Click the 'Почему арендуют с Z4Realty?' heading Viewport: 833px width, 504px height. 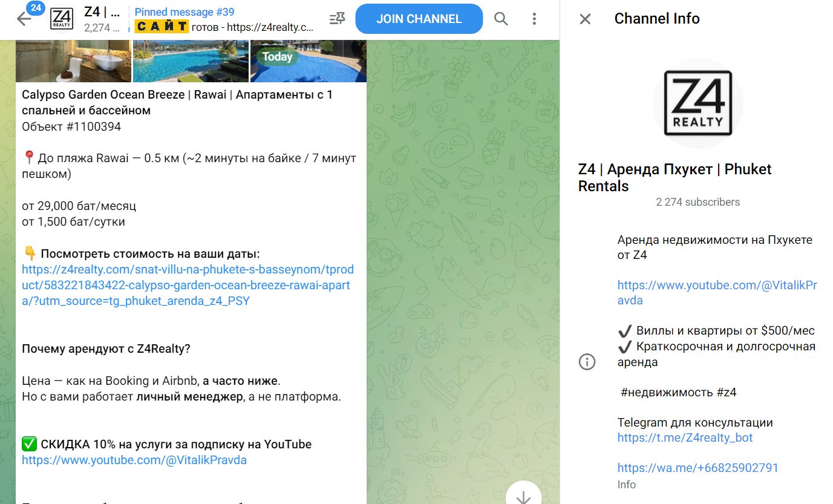pos(106,349)
